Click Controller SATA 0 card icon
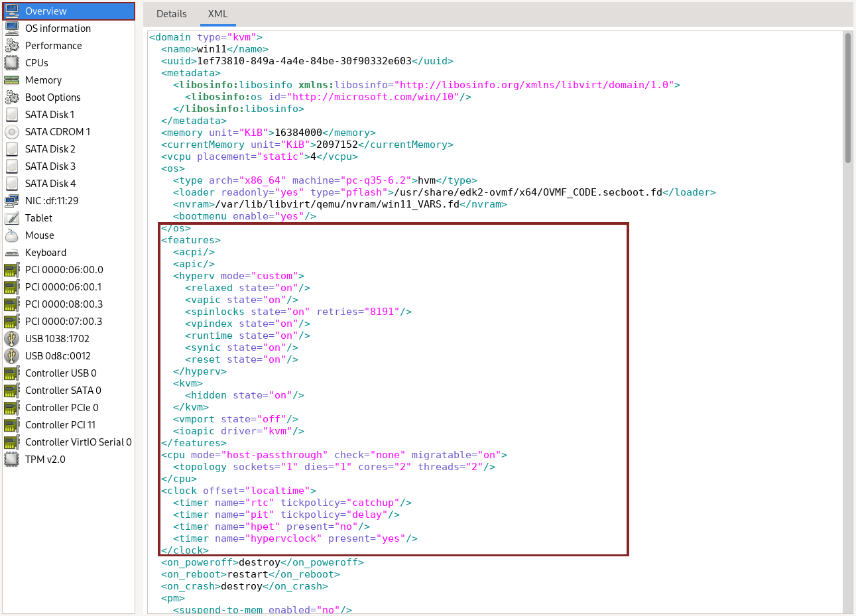This screenshot has width=856, height=616. pos(12,391)
